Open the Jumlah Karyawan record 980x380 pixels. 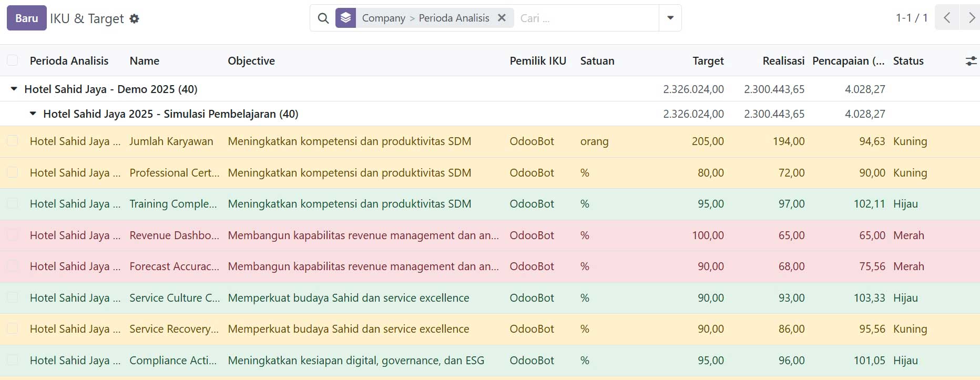point(171,141)
